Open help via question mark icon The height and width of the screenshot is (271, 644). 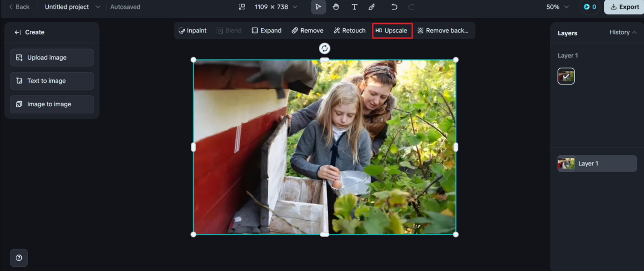(19, 258)
